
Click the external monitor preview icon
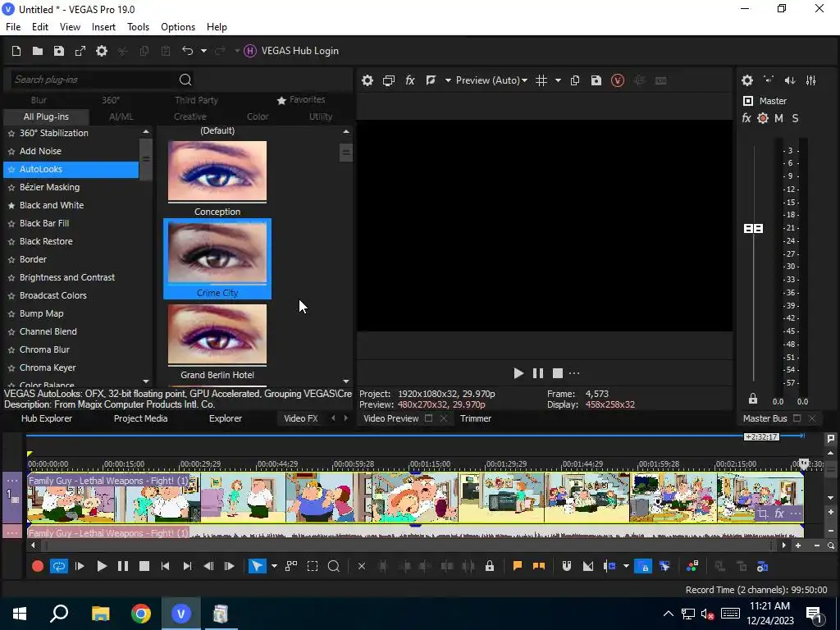tap(388, 80)
